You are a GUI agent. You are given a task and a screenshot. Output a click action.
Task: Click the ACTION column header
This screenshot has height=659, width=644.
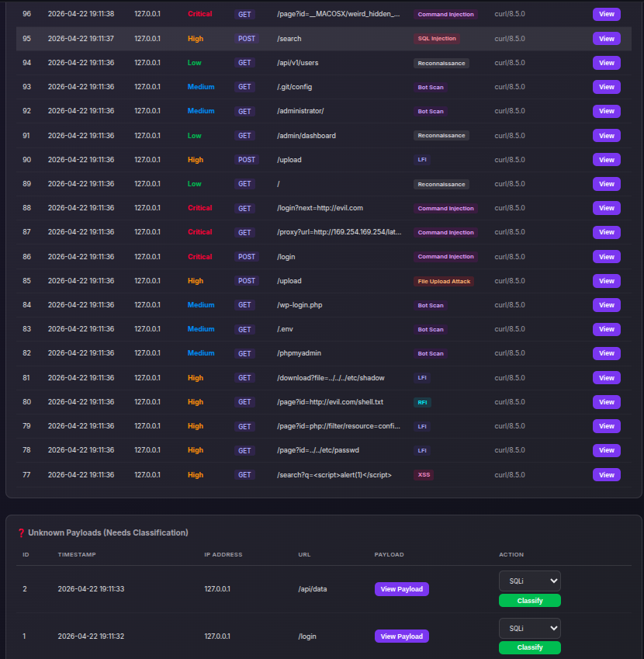click(x=511, y=555)
